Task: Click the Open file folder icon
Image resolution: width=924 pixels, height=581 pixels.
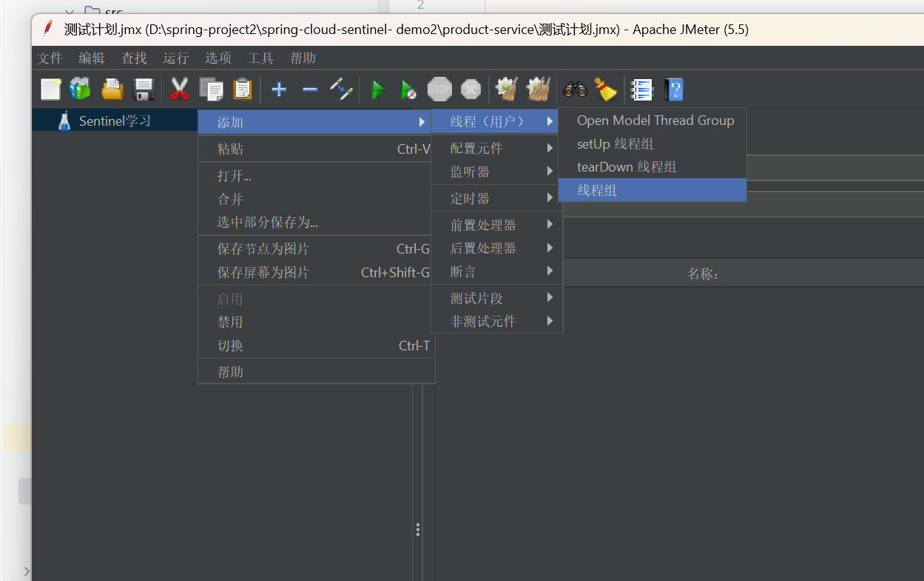Action: click(112, 89)
